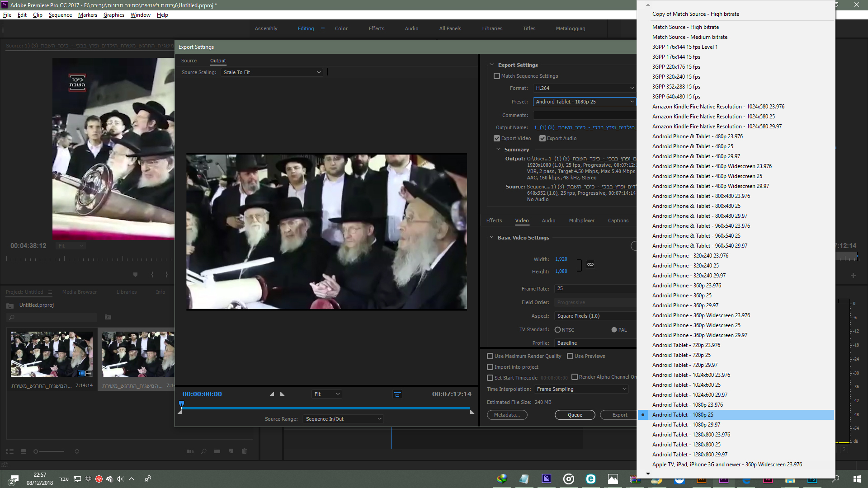Enable Use Maximum Render Quality
The image size is (868, 488).
point(490,356)
